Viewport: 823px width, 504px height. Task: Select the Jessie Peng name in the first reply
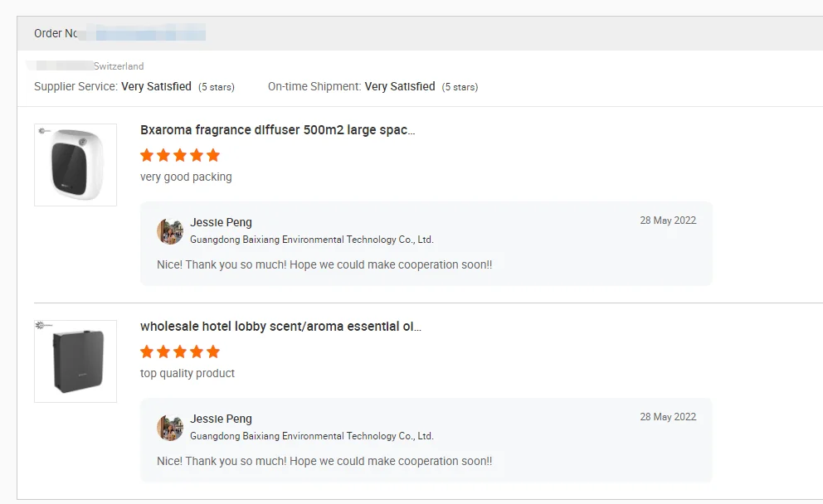[x=221, y=222]
